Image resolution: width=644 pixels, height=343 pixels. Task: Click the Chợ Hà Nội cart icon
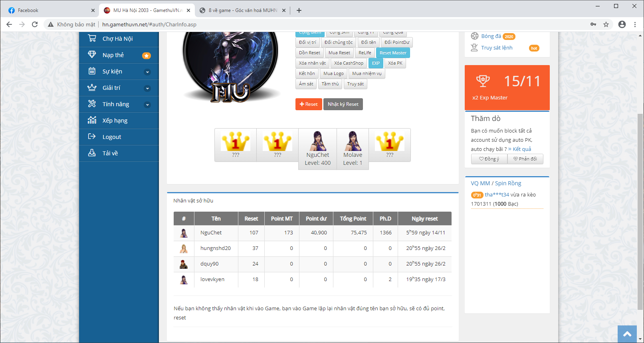pyautogui.click(x=92, y=38)
